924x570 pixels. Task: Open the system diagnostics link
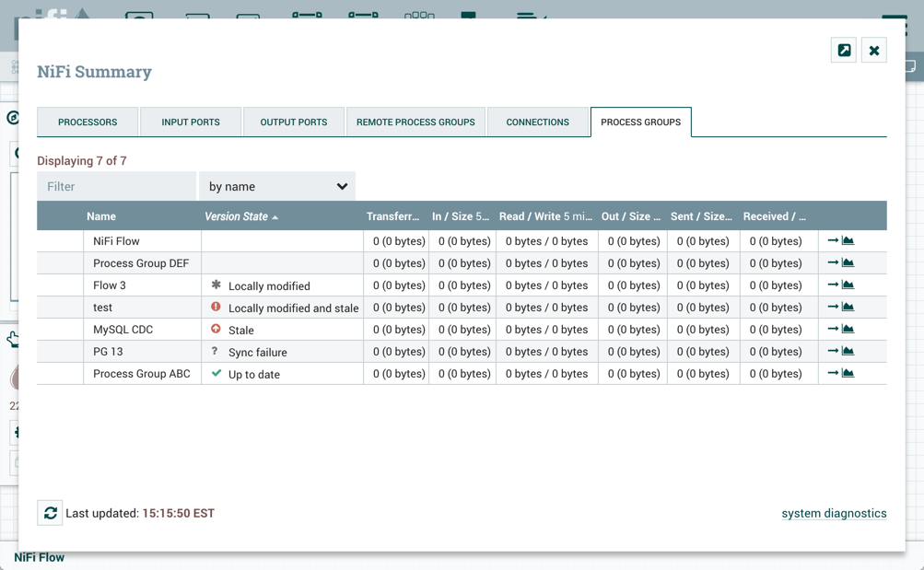(834, 514)
